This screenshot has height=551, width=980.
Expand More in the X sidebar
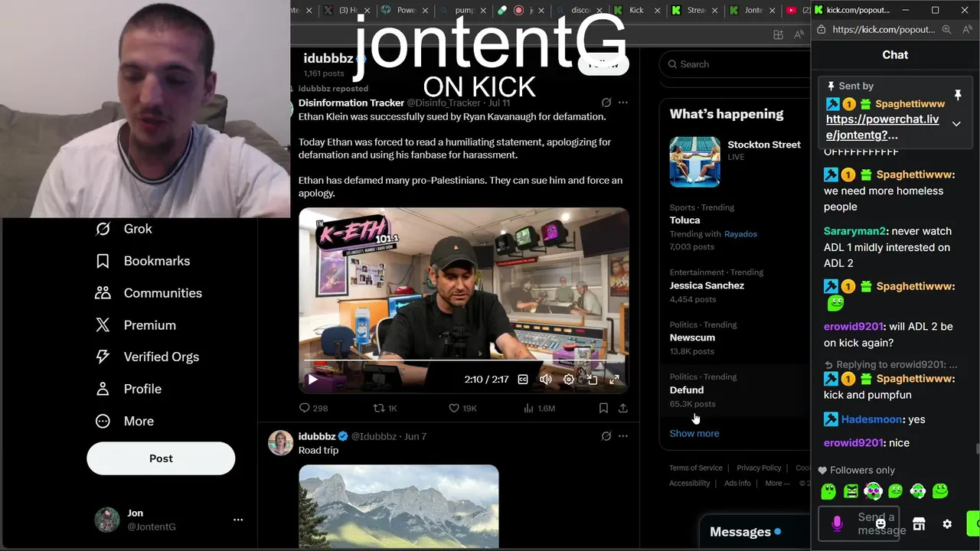(x=124, y=421)
